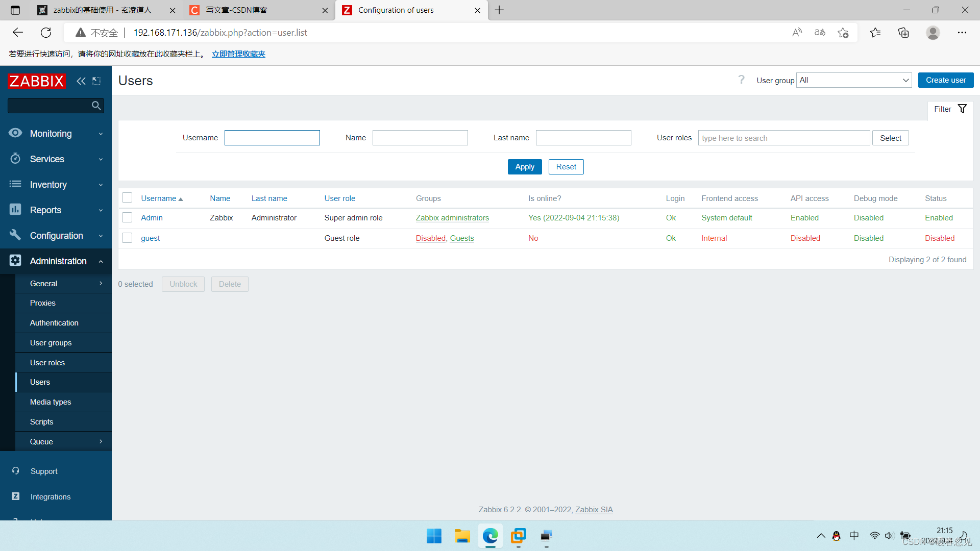Click the sidebar kiosk mode icon

click(96, 81)
